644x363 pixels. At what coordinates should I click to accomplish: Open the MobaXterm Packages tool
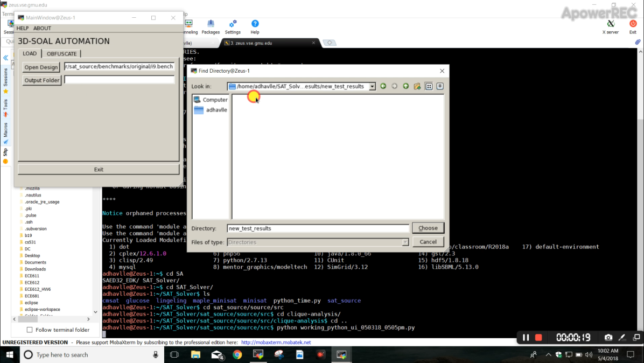click(x=211, y=27)
